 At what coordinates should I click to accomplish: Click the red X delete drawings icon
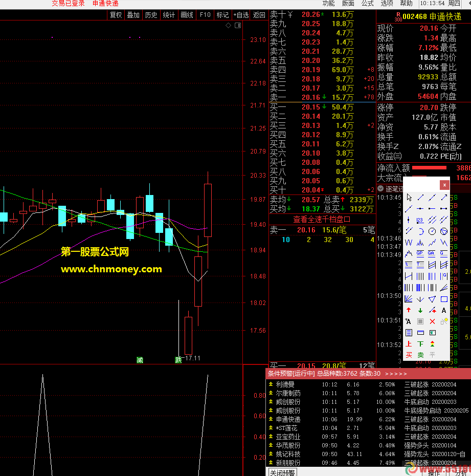click(432, 321)
